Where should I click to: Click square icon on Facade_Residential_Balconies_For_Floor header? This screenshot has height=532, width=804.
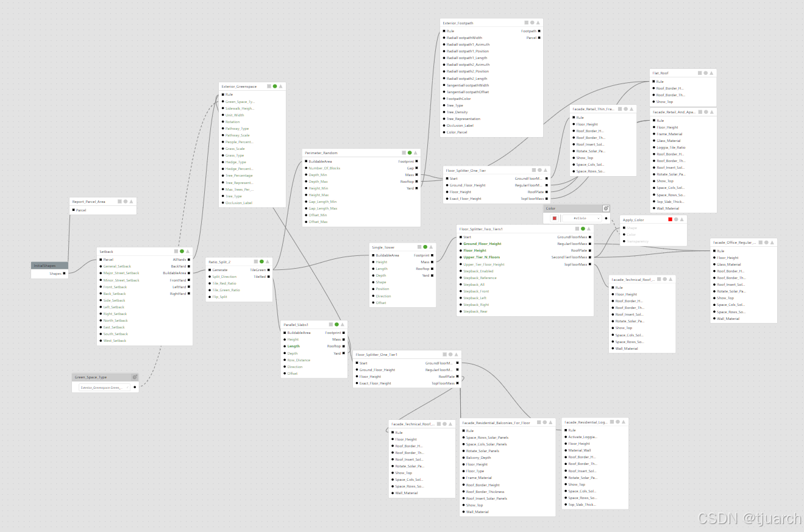538,422
